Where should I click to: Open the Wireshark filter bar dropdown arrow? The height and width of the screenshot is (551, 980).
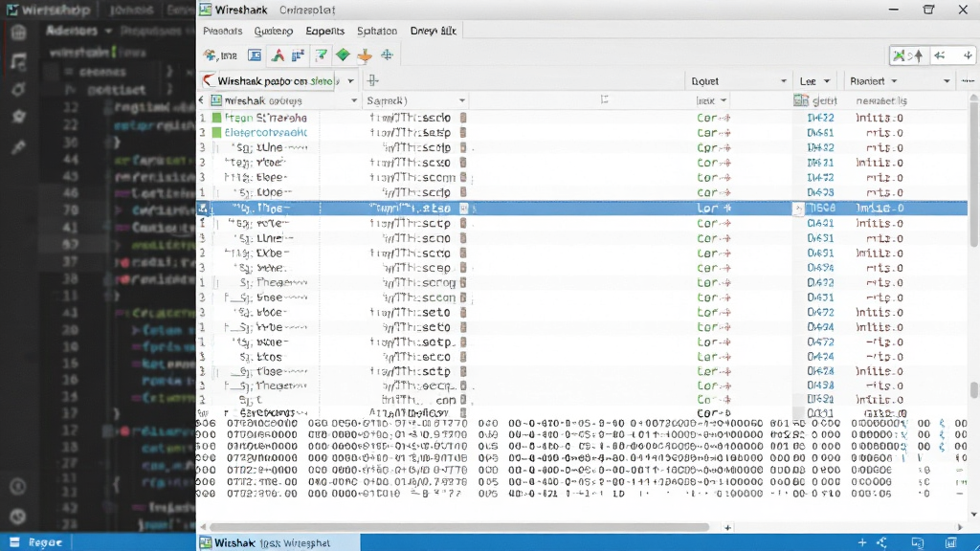pyautogui.click(x=350, y=81)
